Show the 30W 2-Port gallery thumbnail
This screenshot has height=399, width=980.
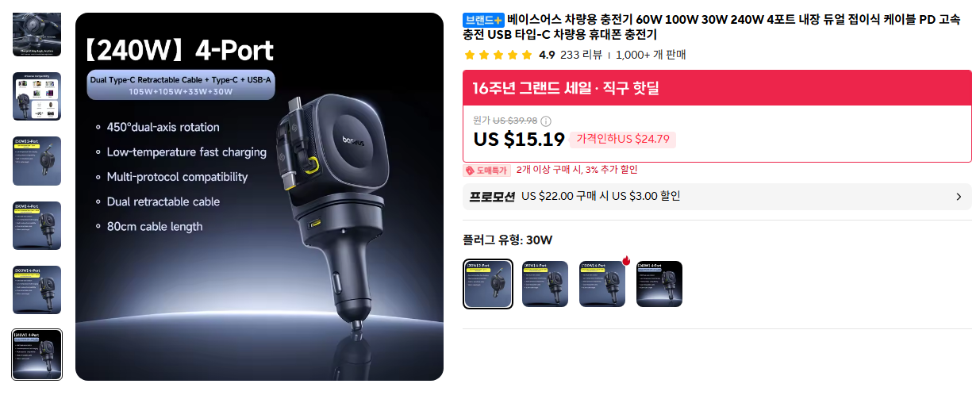click(37, 161)
